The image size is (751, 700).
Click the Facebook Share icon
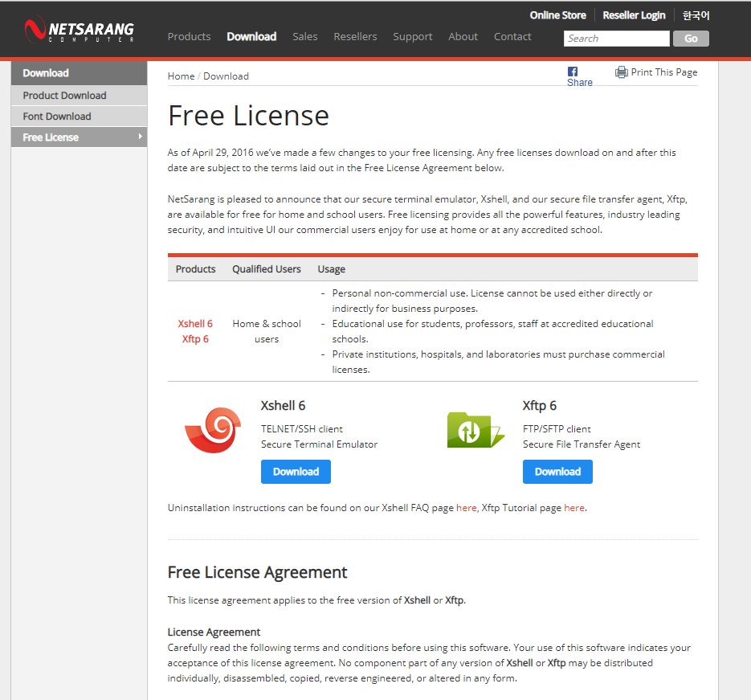click(573, 72)
